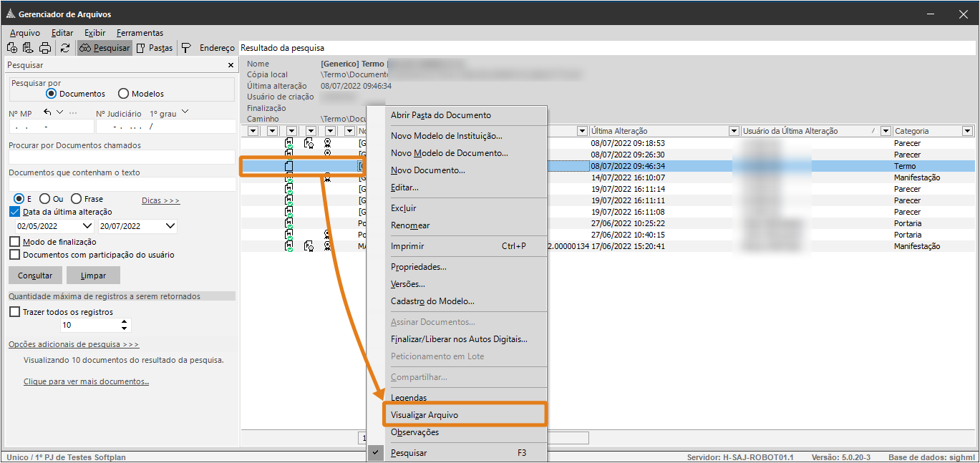This screenshot has width=980, height=463.
Task: Select the Ou search operator radio
Action: (x=44, y=199)
